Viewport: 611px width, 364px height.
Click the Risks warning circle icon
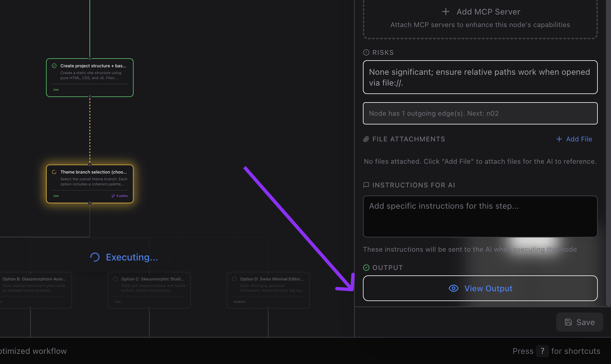366,52
